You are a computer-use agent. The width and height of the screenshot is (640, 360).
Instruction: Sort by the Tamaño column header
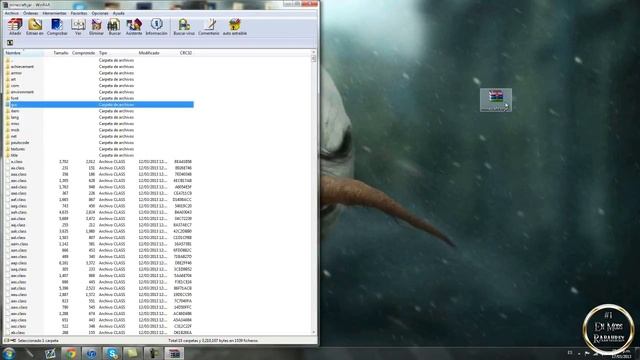click(61, 53)
